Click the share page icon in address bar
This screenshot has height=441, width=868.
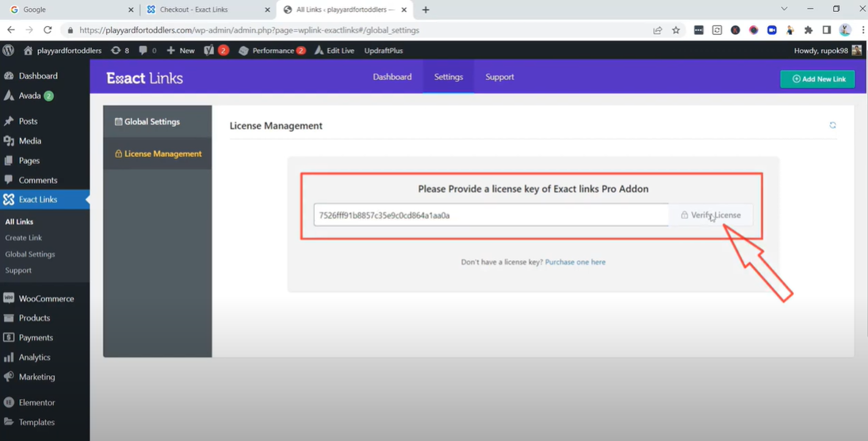[x=658, y=30]
